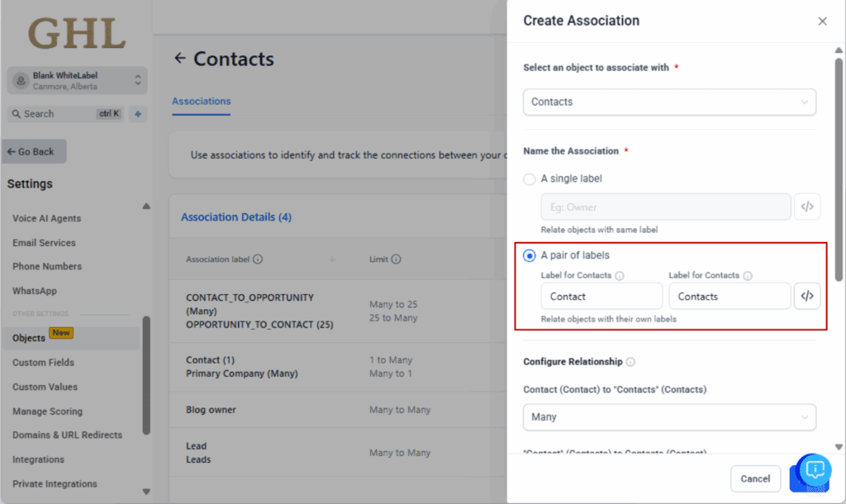Open Custom Fields in settings sidebar
The image size is (846, 504).
43,363
